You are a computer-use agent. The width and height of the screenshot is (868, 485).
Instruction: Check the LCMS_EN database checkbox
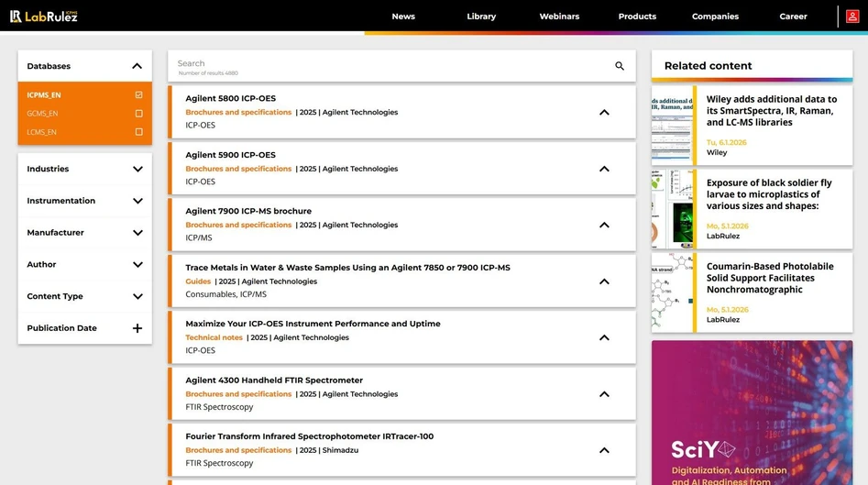pyautogui.click(x=139, y=132)
